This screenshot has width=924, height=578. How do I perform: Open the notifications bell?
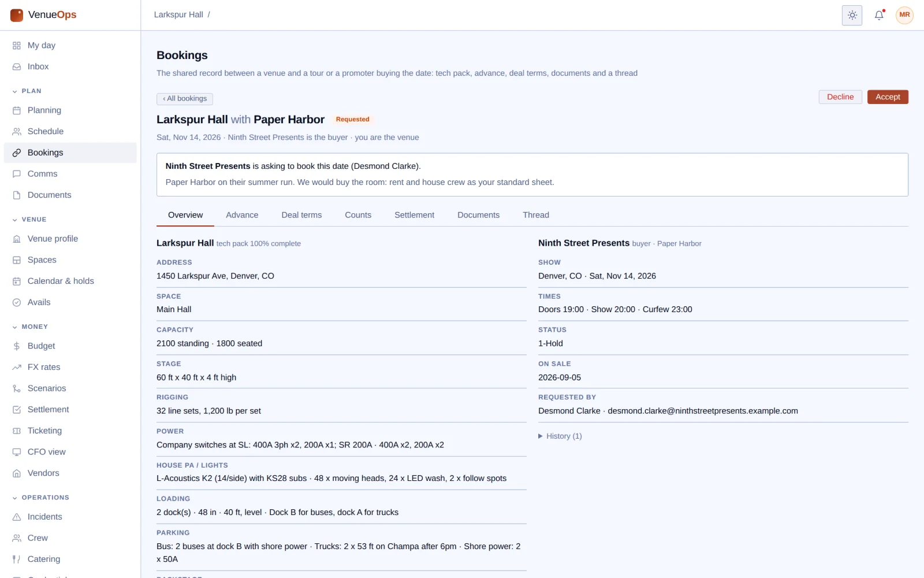(x=879, y=16)
